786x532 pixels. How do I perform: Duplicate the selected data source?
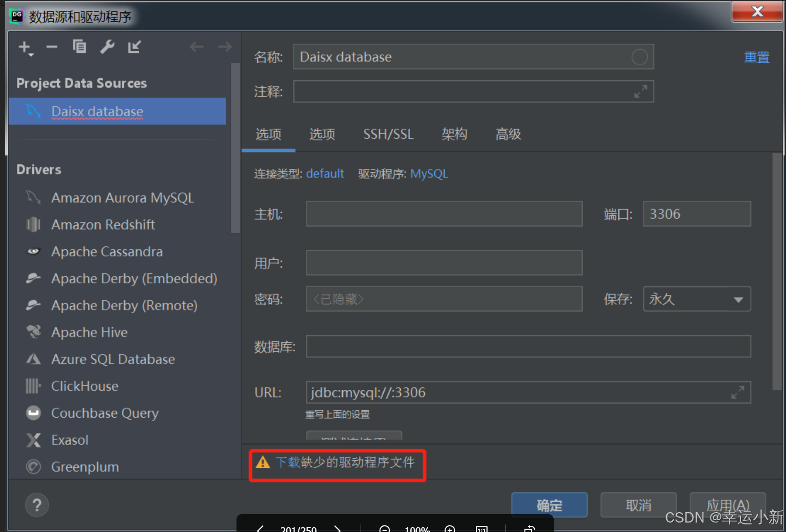tap(79, 46)
